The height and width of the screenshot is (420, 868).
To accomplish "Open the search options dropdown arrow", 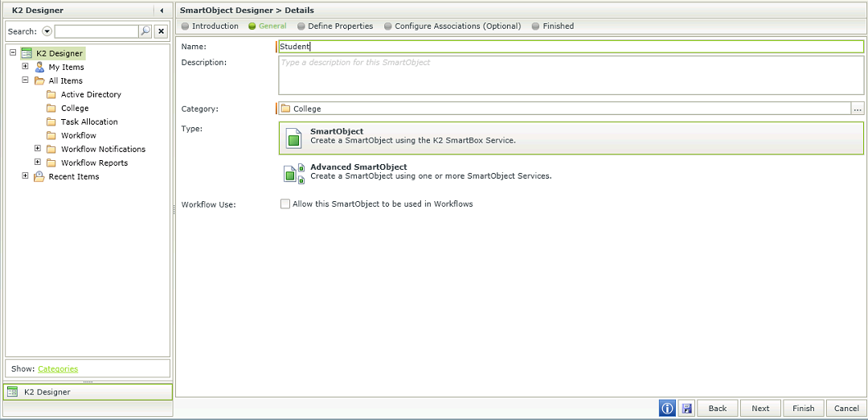I will [x=47, y=31].
